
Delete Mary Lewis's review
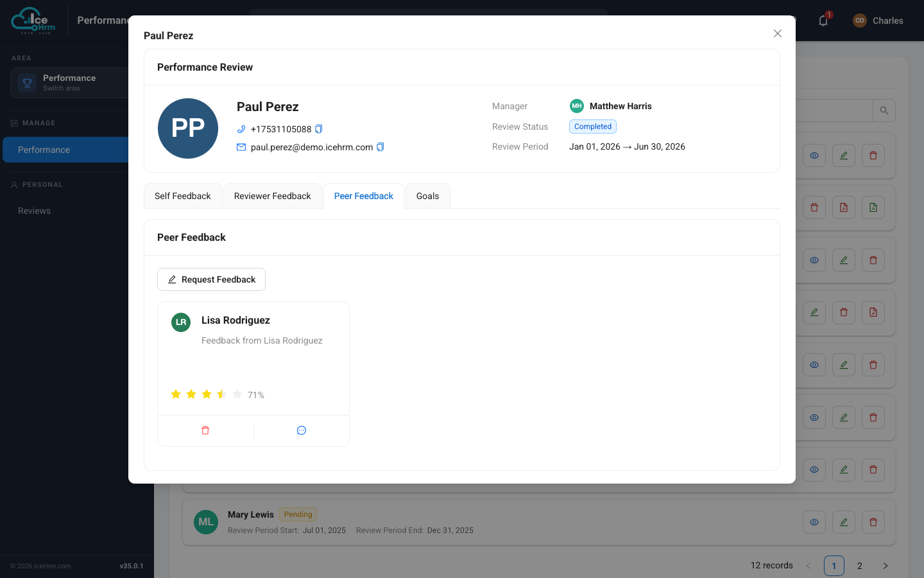tap(873, 522)
